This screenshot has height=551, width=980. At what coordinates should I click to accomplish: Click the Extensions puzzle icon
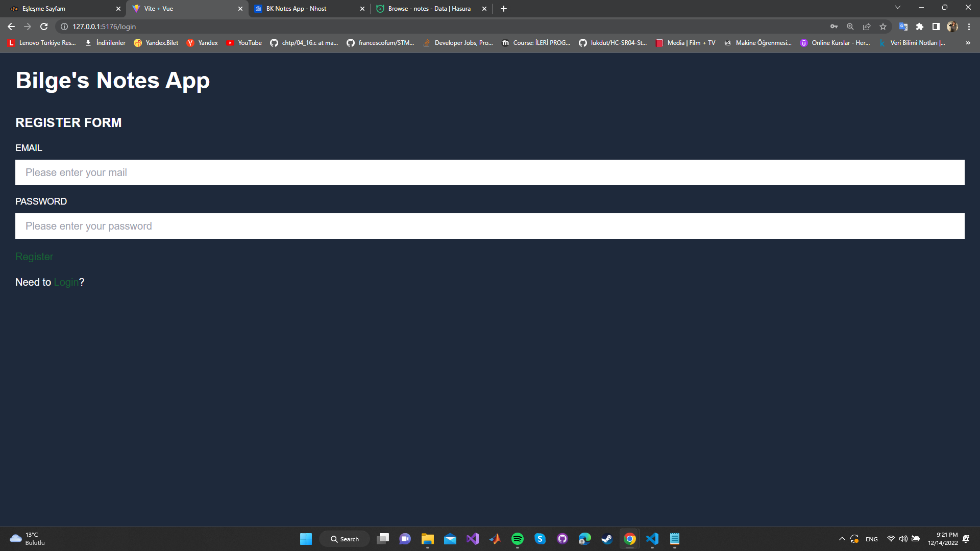pyautogui.click(x=920, y=27)
